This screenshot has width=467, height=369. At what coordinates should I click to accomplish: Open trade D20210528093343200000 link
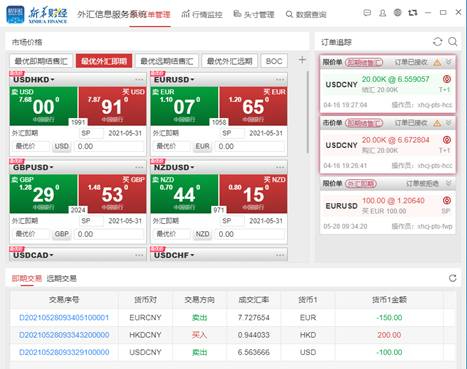tap(64, 335)
